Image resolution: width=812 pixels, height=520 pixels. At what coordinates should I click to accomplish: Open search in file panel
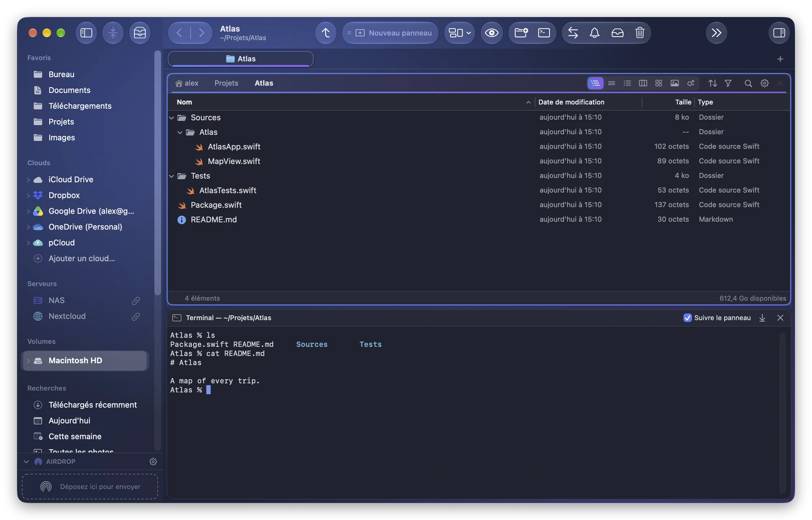pyautogui.click(x=748, y=83)
